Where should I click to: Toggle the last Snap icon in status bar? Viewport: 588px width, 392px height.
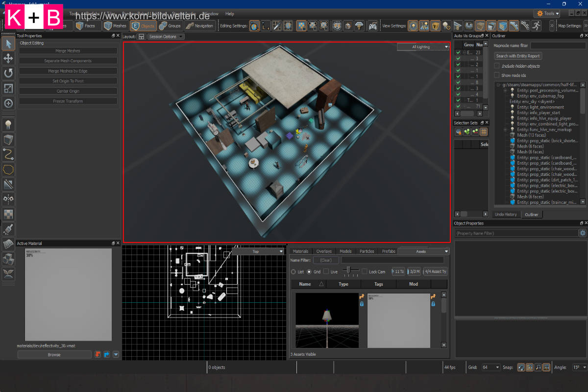point(546,367)
